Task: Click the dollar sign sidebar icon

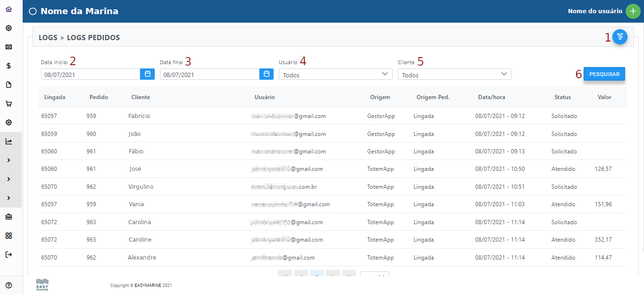Action: (8, 66)
